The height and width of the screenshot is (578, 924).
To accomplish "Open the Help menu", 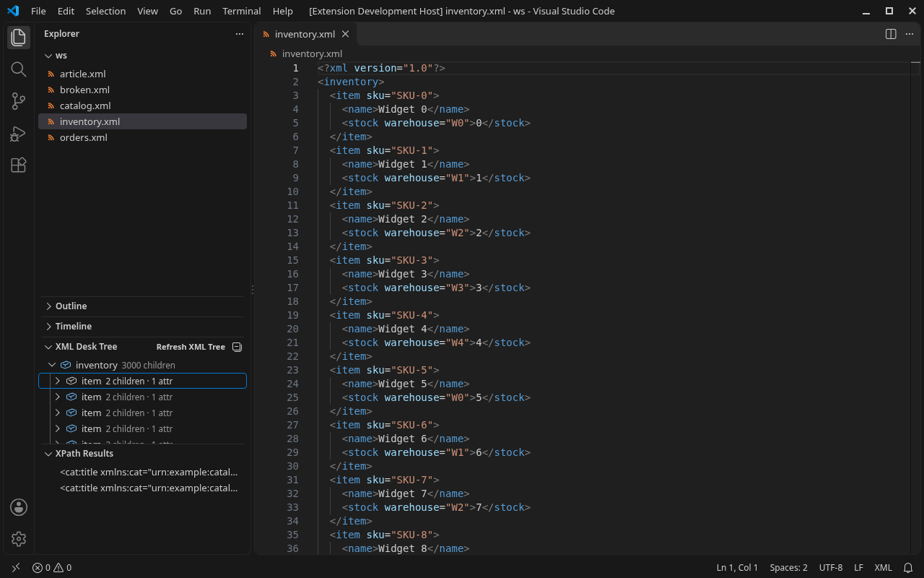I will [283, 11].
